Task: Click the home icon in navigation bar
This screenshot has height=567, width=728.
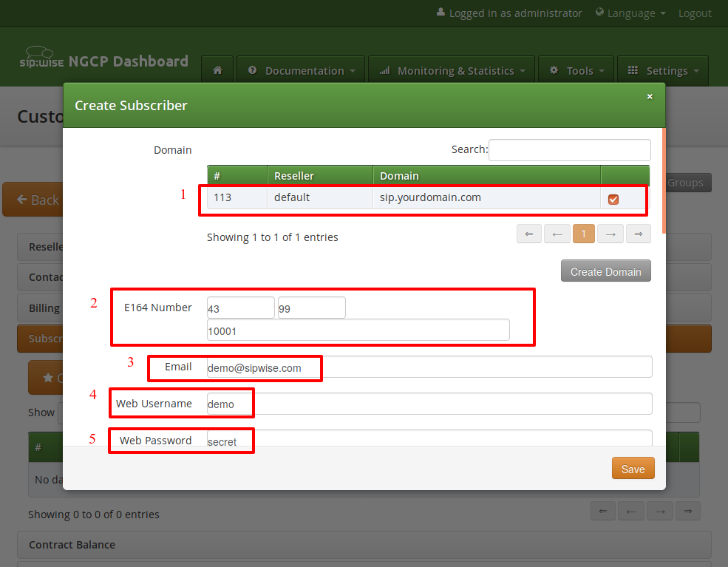Action: coord(217,71)
